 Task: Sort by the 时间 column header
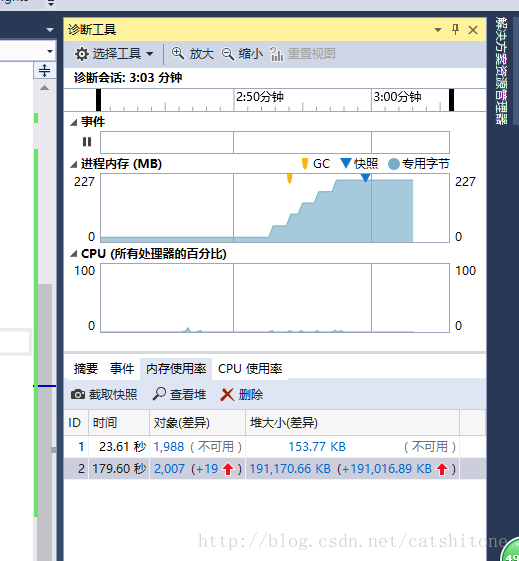tap(119, 423)
